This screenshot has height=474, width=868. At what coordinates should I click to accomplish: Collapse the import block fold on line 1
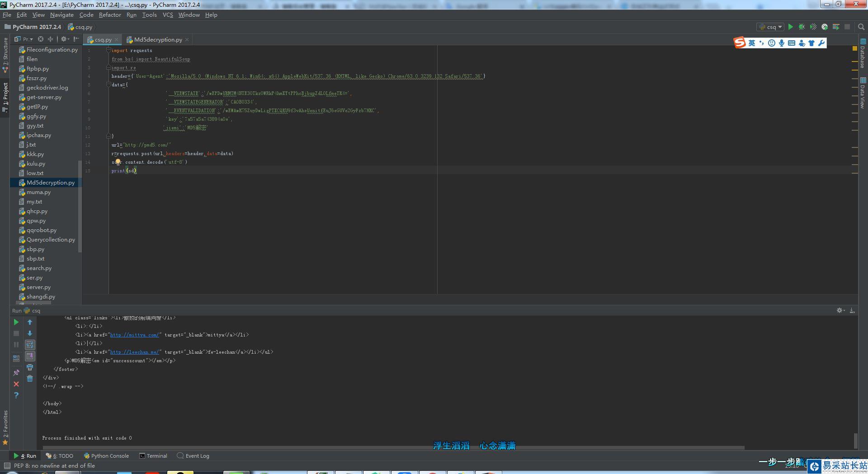pos(108,50)
